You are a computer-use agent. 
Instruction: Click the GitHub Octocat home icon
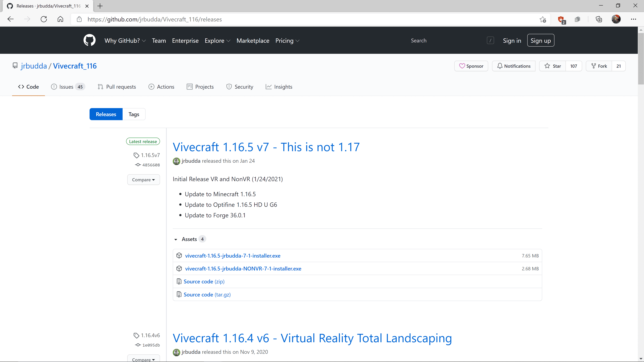point(89,40)
